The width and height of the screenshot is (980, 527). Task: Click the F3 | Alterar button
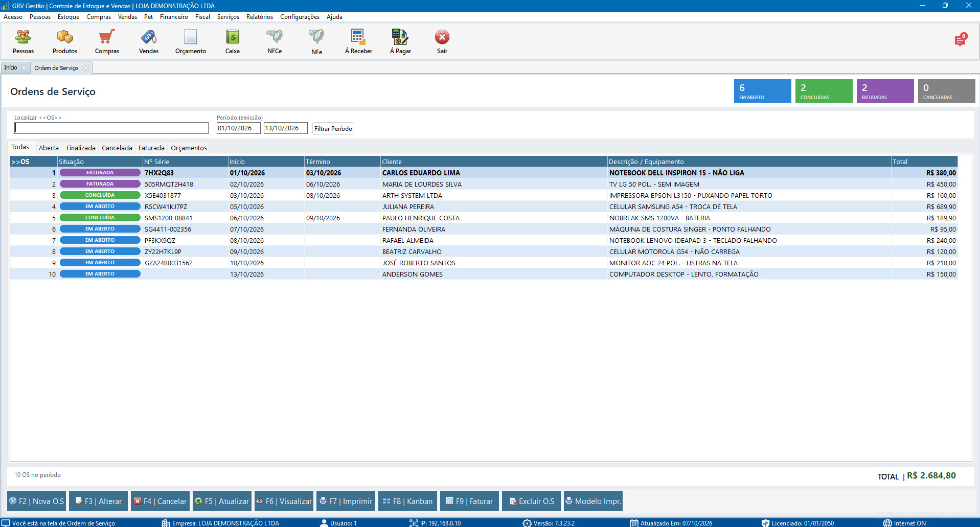pos(98,501)
